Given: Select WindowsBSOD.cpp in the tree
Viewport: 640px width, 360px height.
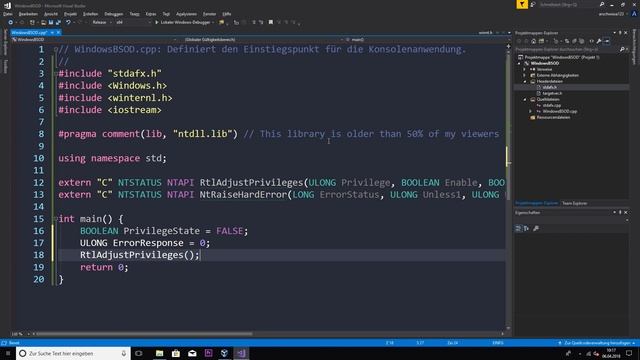Looking at the screenshot, I should tap(559, 111).
